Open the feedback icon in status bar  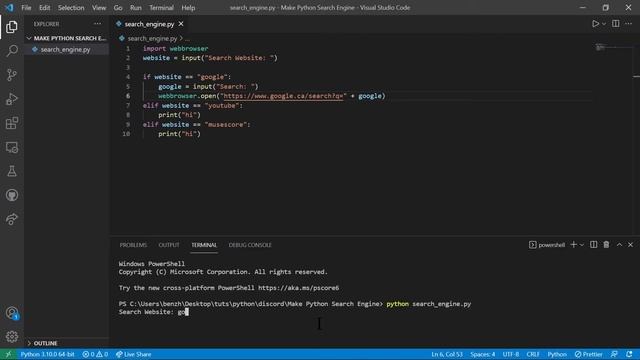pyautogui.click(x=614, y=354)
